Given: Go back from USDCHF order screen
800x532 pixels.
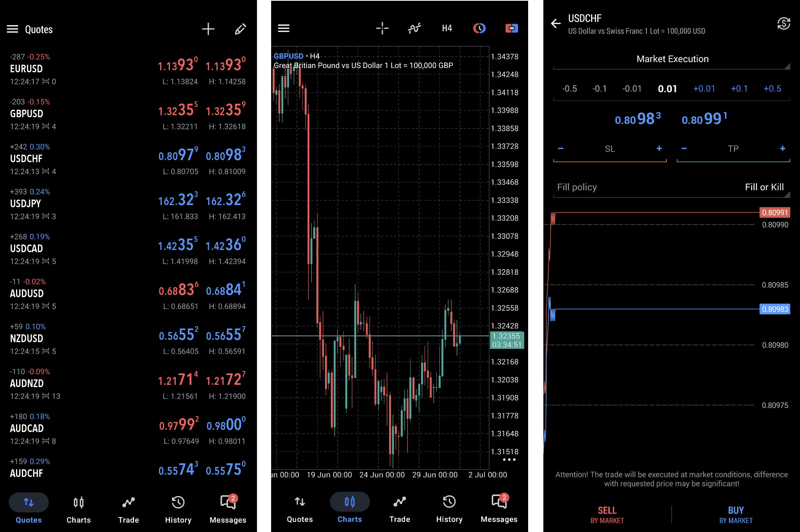Looking at the screenshot, I should click(x=555, y=24).
